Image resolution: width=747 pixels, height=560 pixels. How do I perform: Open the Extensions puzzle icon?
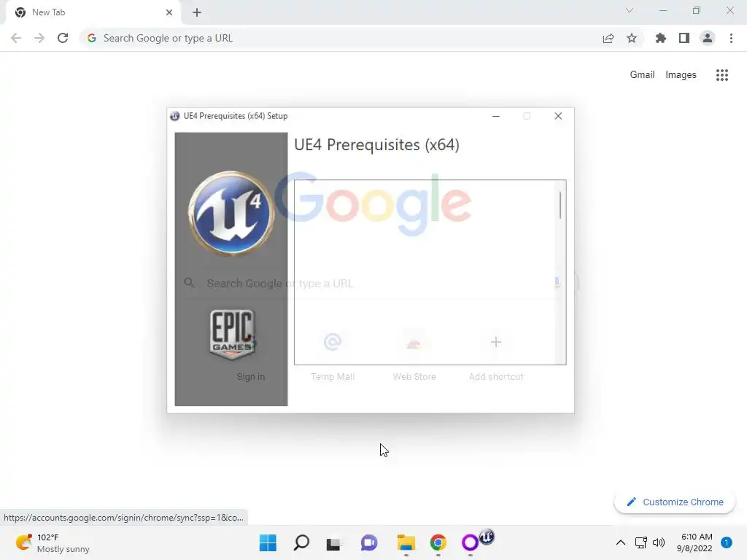[660, 38]
